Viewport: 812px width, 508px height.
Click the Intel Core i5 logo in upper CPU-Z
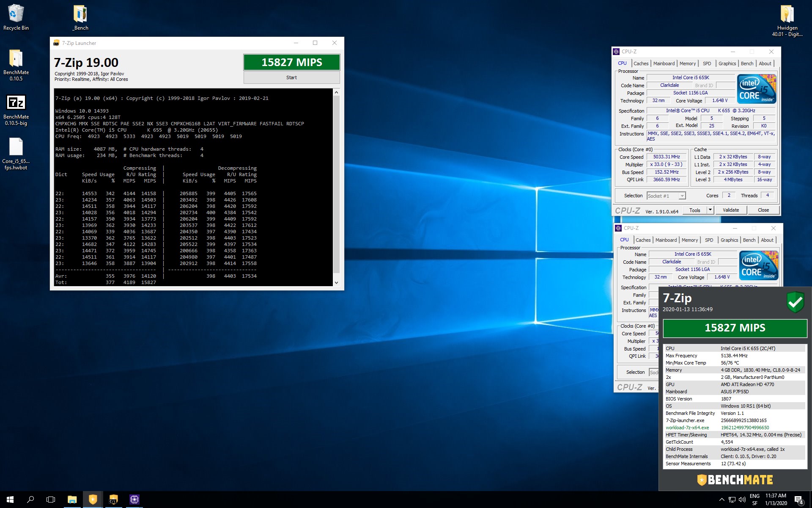pos(757,89)
